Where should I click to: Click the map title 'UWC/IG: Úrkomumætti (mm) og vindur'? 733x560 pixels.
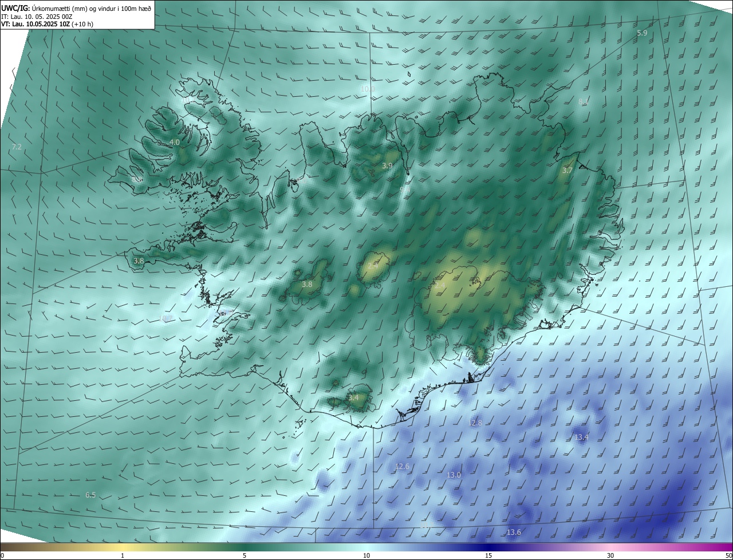point(76,8)
